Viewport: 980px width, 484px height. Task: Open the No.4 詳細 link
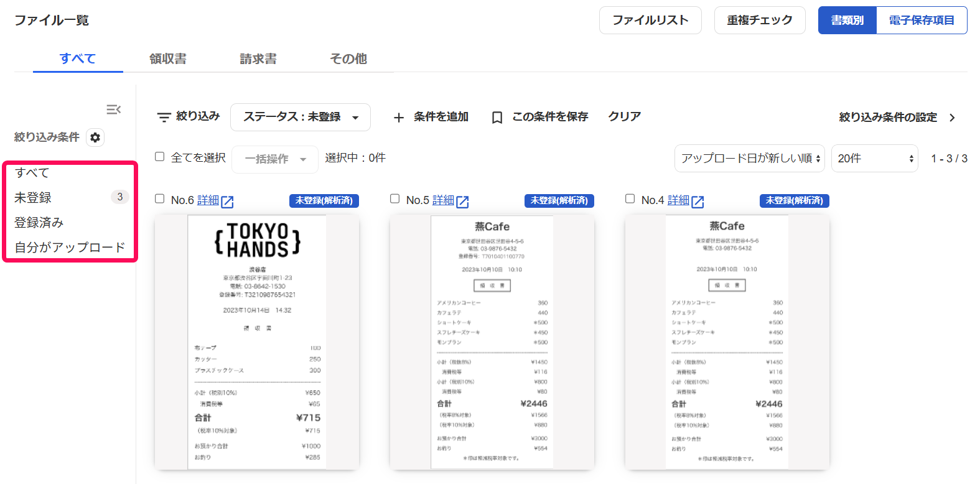pos(678,200)
